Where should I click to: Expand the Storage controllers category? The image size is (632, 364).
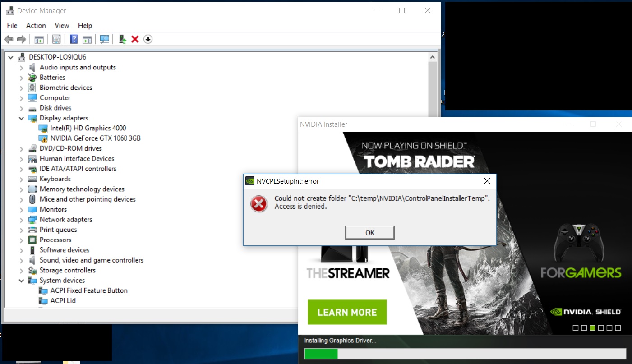point(21,271)
